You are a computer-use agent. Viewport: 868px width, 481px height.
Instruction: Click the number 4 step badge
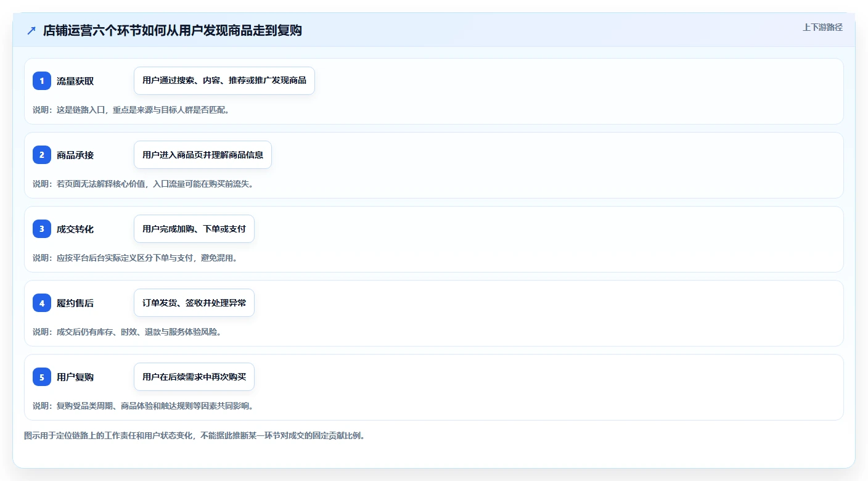pos(42,303)
